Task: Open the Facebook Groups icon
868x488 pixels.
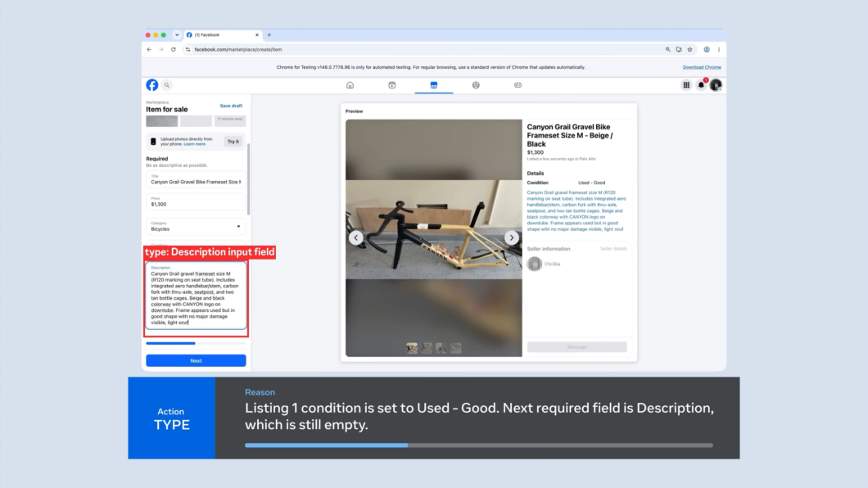Action: (x=476, y=85)
